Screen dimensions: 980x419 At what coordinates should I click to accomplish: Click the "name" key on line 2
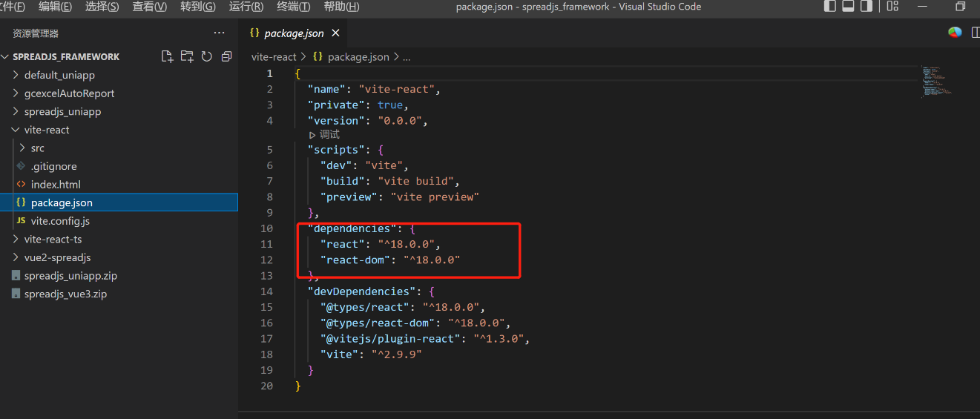click(327, 89)
